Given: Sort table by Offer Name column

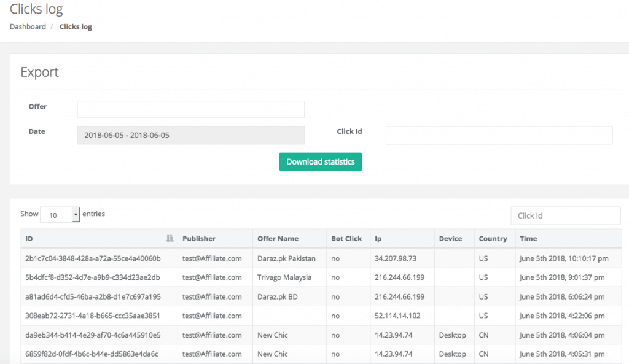Looking at the screenshot, I should pyautogui.click(x=278, y=239).
